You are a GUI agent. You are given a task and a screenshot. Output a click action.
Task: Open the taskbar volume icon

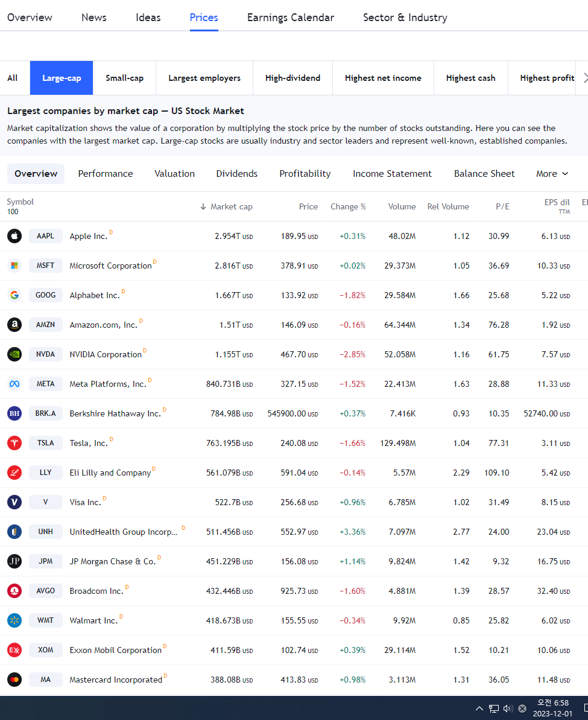(508, 709)
